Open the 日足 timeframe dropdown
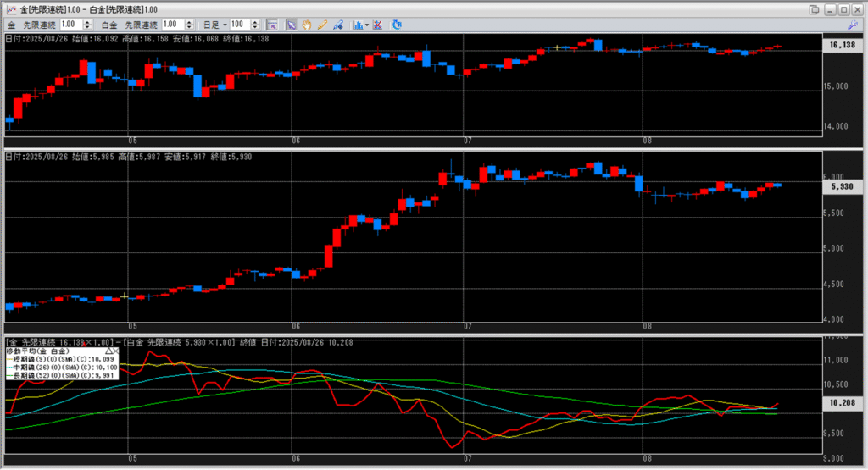Image resolution: width=868 pixels, height=470 pixels. pyautogui.click(x=213, y=25)
